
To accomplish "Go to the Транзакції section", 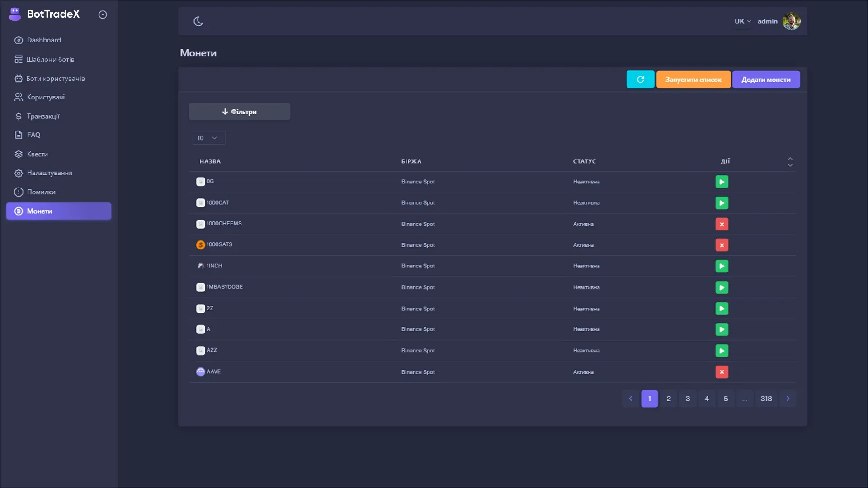I will coord(42,116).
